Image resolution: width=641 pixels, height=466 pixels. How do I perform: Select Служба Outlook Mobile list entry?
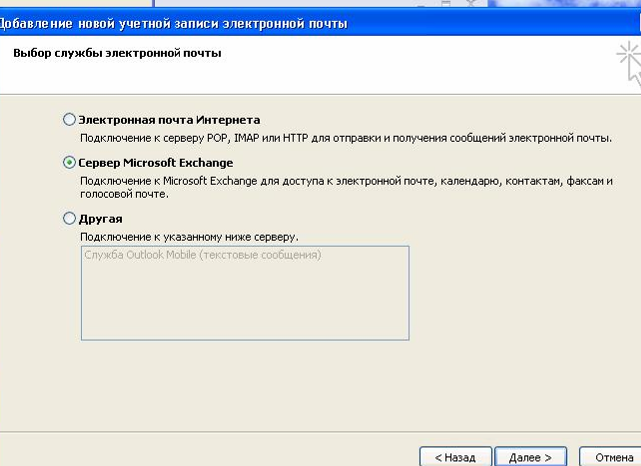click(x=203, y=255)
